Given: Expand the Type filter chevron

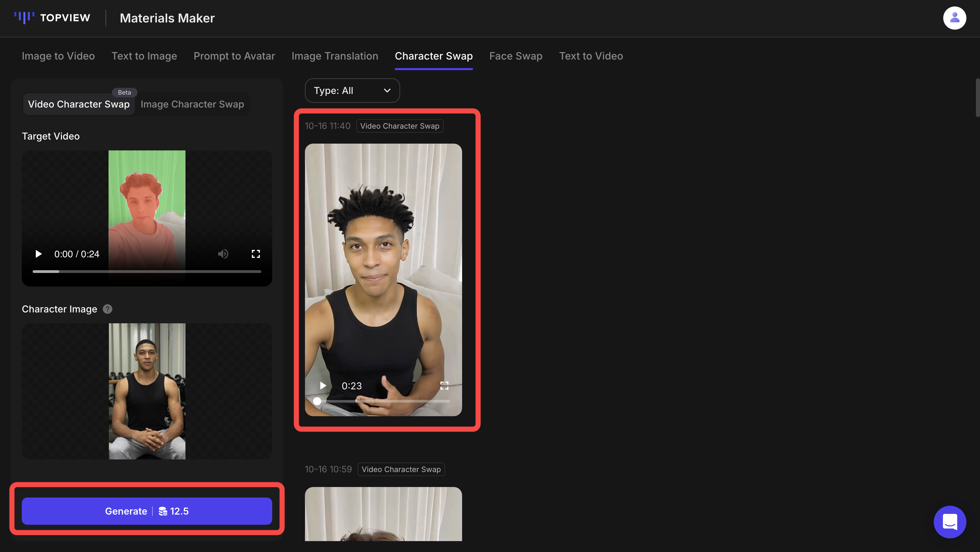Looking at the screenshot, I should (387, 91).
